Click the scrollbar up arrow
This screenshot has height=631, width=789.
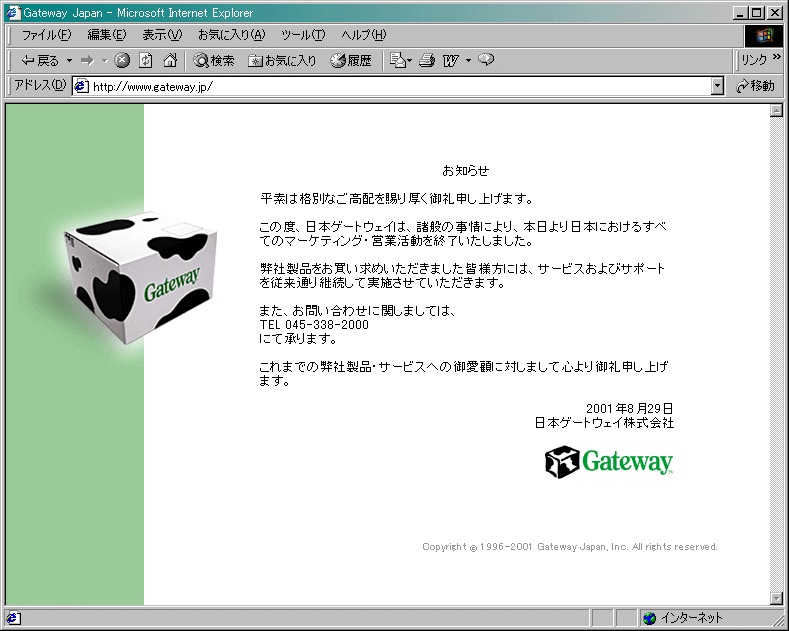pyautogui.click(x=776, y=110)
